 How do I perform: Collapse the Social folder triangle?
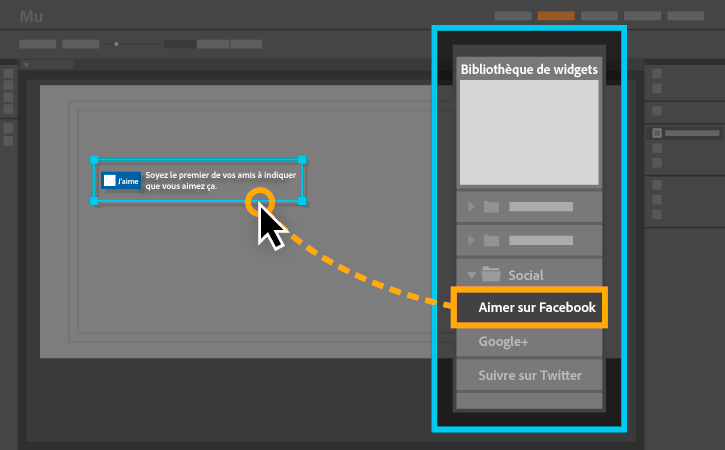click(471, 275)
